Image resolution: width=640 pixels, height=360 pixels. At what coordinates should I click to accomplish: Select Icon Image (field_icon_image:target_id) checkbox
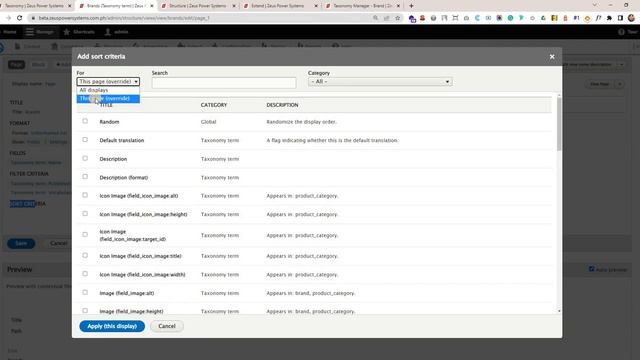85,235
